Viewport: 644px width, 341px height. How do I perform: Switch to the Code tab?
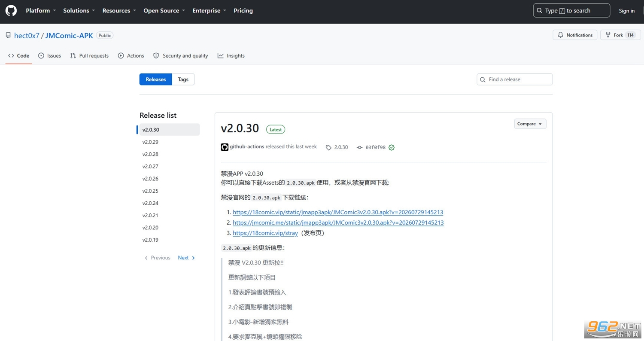[x=19, y=56]
